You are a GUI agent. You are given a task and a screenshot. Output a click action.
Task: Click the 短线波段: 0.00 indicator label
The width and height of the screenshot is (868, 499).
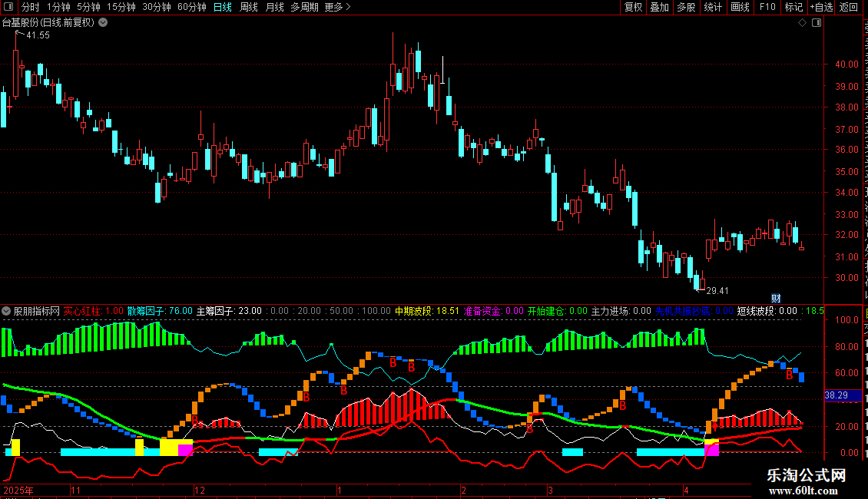(767, 311)
